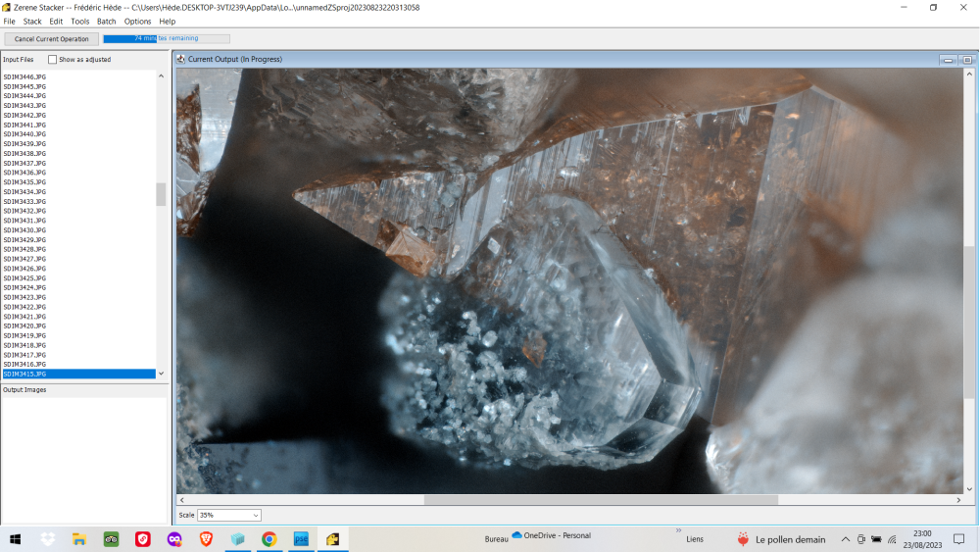The width and height of the screenshot is (980, 552).
Task: Enable the Show as adjusted checkbox
Action: pyautogui.click(x=53, y=60)
